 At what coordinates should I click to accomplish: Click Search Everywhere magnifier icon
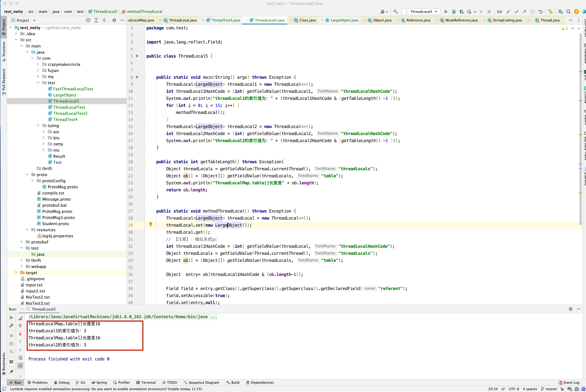tap(568, 11)
